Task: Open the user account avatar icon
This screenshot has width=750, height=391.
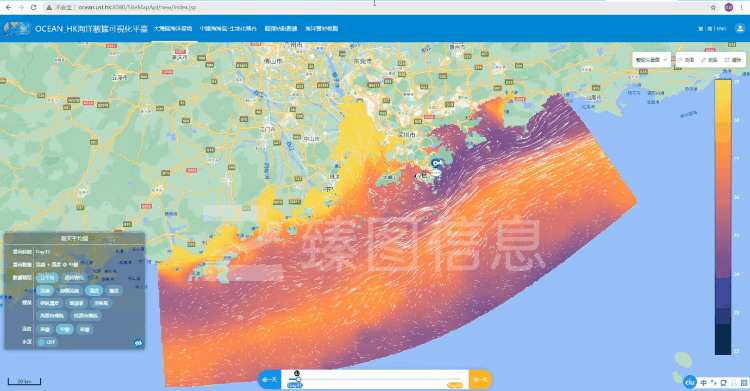Action: (740, 29)
